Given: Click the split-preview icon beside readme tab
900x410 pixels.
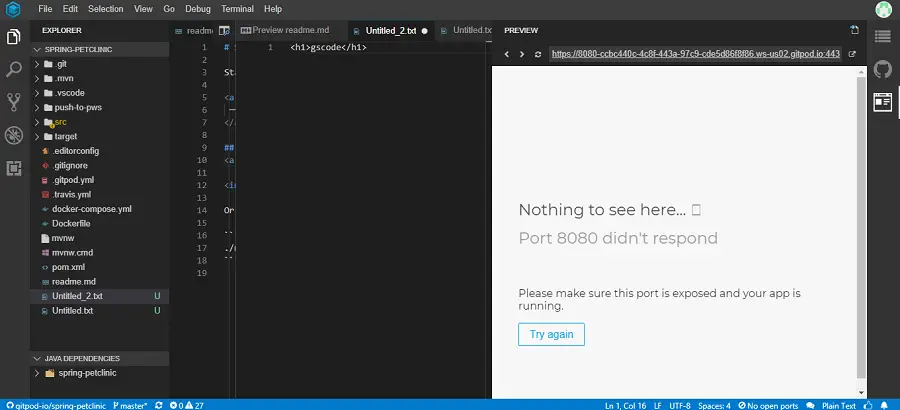Looking at the screenshot, I should [225, 30].
